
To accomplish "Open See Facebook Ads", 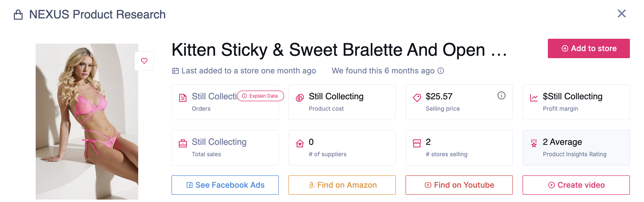I will (x=225, y=185).
